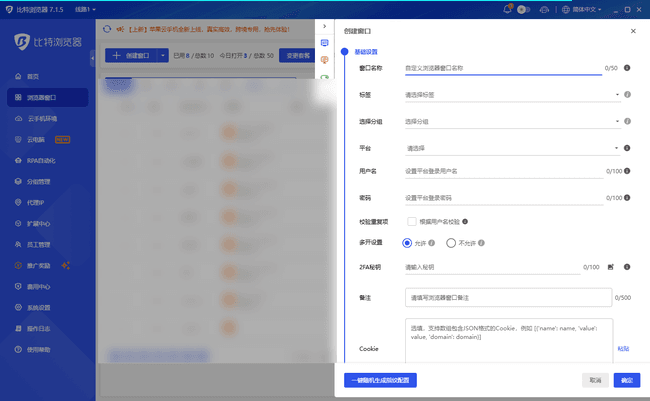This screenshot has width=650, height=401.
Task: Toggle the dark/light theme switch in title bar
Action: 523,10
